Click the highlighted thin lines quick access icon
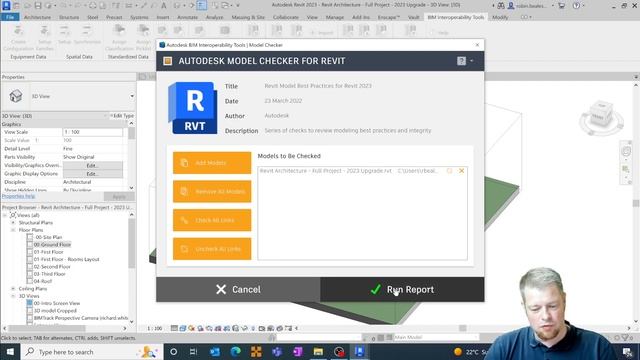640x360 pixels. pyautogui.click(x=202, y=6)
